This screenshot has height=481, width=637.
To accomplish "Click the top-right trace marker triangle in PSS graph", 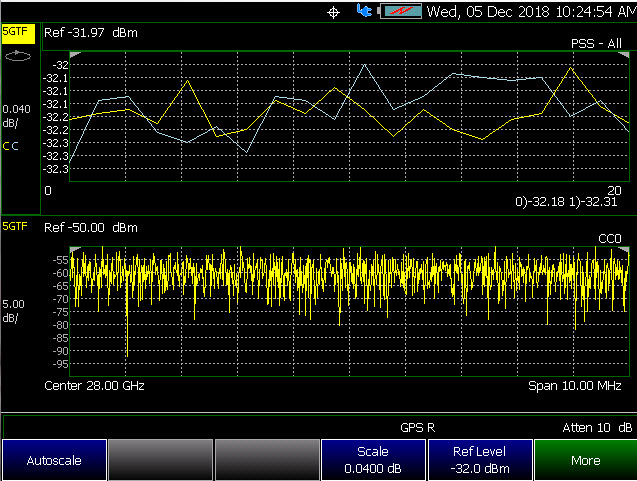I will [624, 55].
